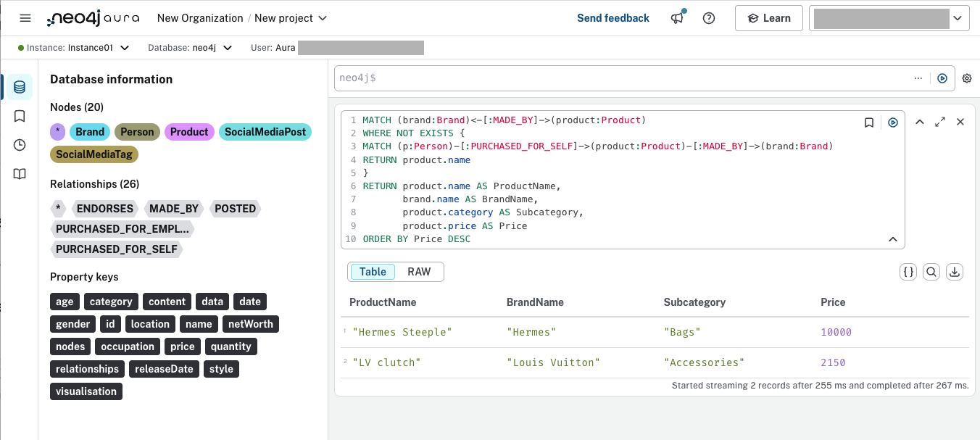
Task: Switch to the RAW result view
Action: (x=419, y=272)
